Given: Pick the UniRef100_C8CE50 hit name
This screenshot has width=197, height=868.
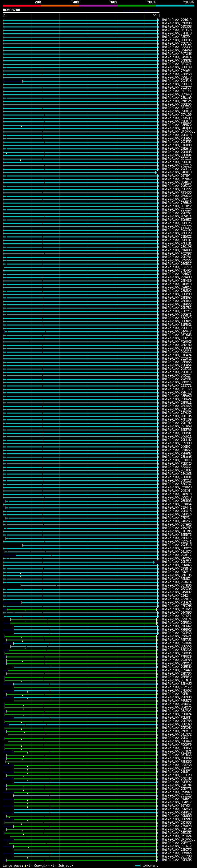Looking at the screenshot, I should point(177,104).
